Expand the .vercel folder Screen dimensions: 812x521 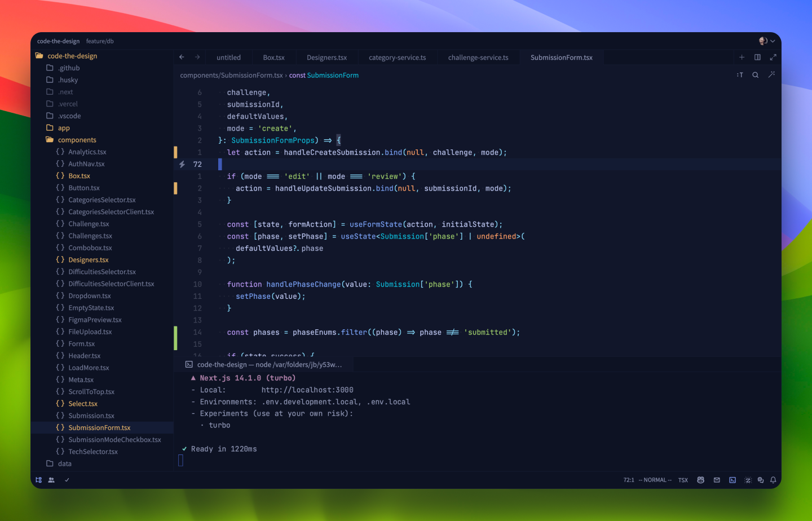tap(102, 104)
